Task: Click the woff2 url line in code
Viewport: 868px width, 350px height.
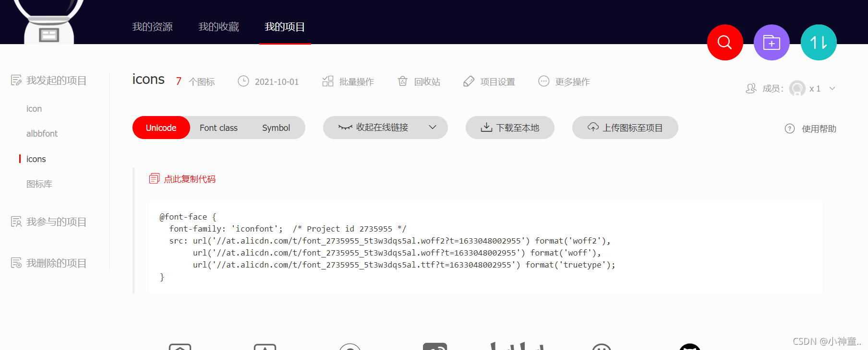Action: [x=390, y=241]
